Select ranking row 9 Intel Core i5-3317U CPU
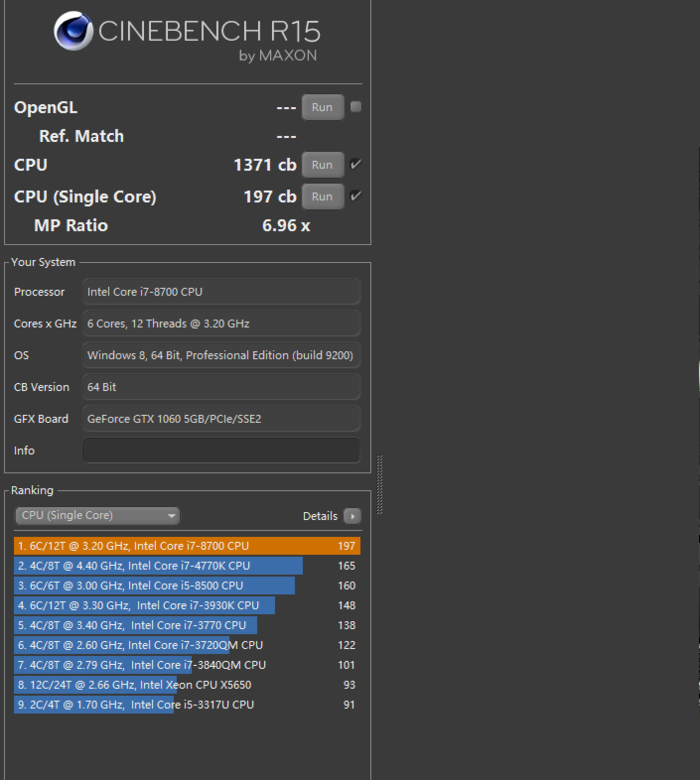 pyautogui.click(x=187, y=705)
